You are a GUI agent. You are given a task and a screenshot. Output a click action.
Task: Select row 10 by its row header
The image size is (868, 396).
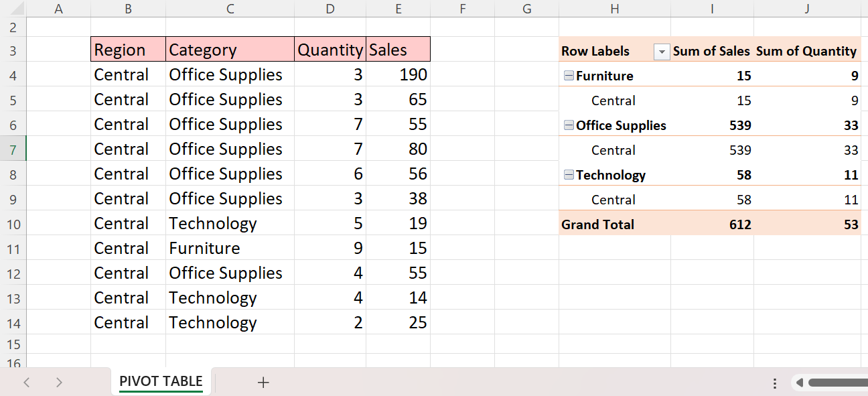pyautogui.click(x=13, y=224)
